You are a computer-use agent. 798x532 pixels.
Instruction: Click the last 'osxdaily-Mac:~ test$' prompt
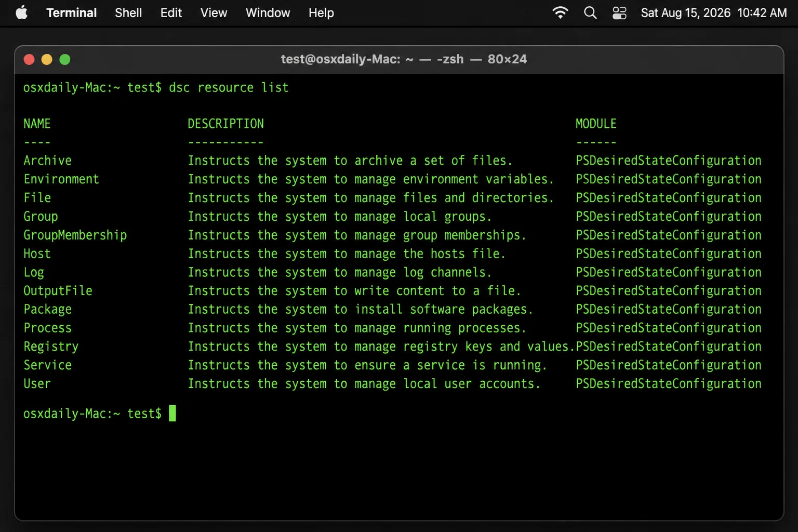(x=92, y=414)
